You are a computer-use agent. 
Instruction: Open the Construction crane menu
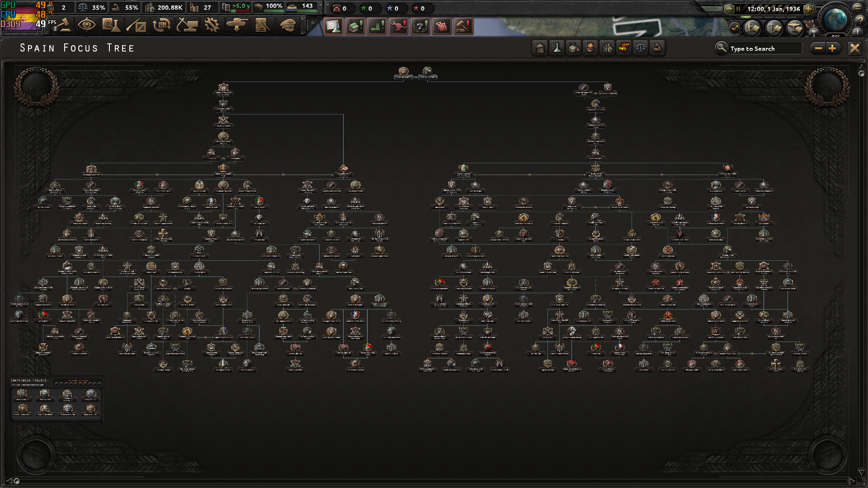[186, 25]
